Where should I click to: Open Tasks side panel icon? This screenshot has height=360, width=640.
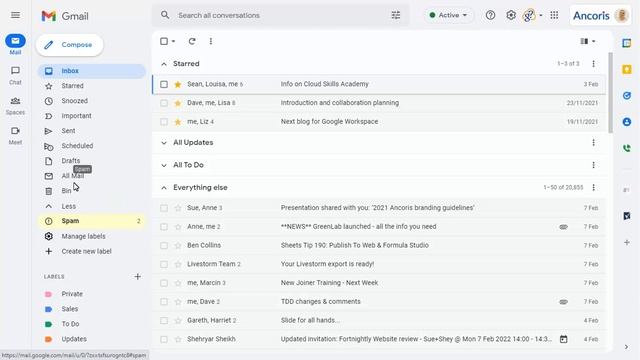click(x=627, y=96)
